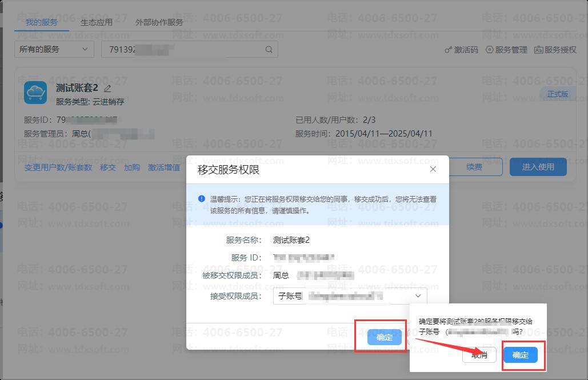Click 确定 in the 移交服务权限 dialog
Image resolution: width=588 pixels, height=380 pixels.
[384, 337]
